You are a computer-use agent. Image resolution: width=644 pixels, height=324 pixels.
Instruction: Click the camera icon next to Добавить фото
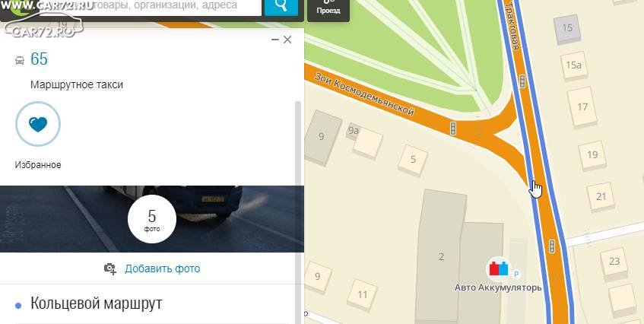coord(109,269)
